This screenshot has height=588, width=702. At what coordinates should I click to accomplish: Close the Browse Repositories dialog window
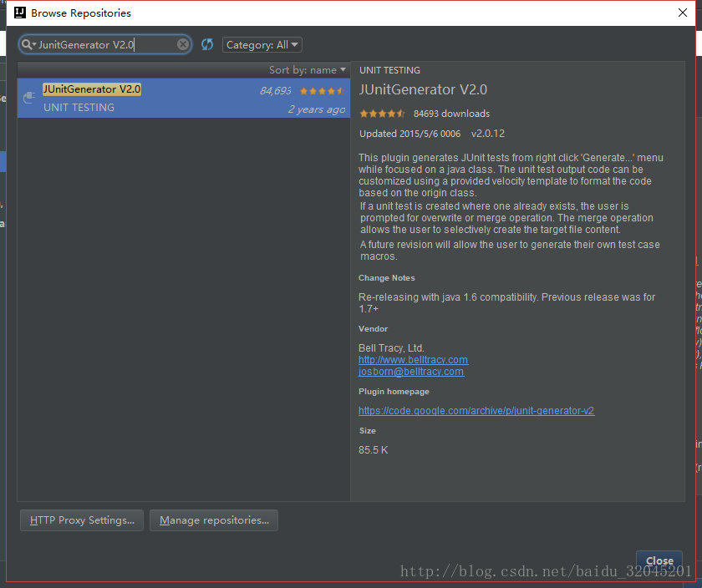click(682, 13)
